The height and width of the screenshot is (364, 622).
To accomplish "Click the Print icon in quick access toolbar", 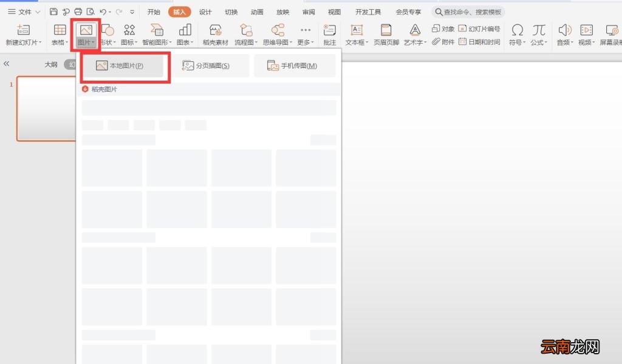I will pos(78,12).
